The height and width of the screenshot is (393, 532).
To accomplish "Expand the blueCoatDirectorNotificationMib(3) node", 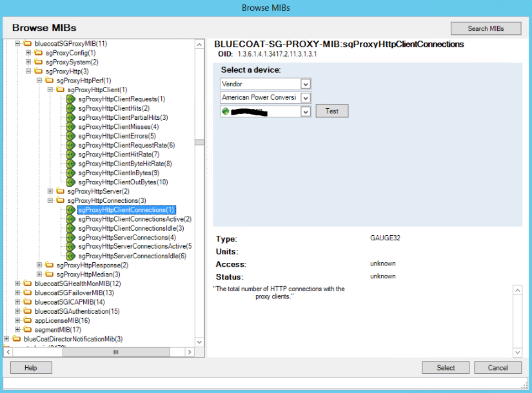I will tap(6, 339).
